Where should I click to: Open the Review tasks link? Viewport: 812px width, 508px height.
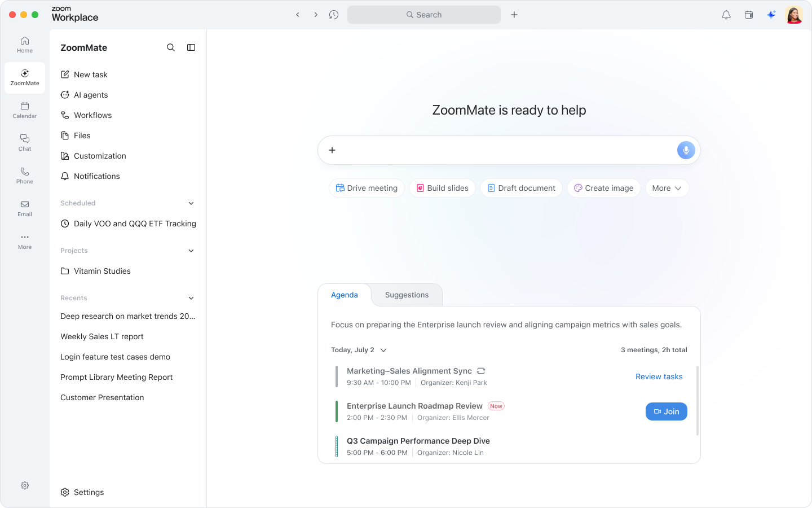click(x=659, y=376)
